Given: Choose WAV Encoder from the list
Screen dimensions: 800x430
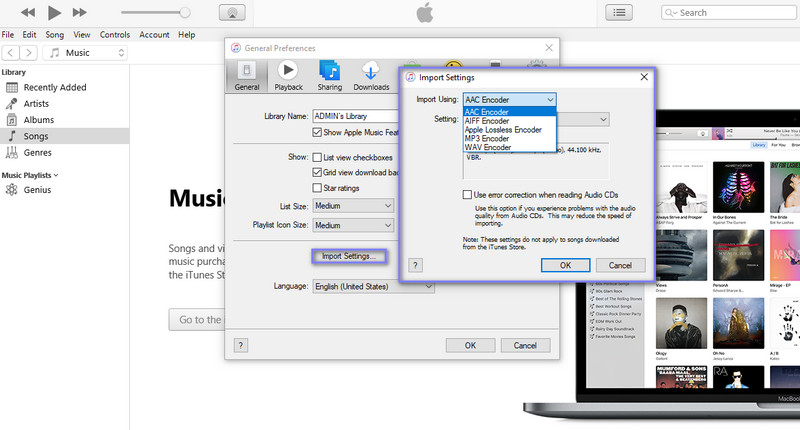Looking at the screenshot, I should coord(509,147).
